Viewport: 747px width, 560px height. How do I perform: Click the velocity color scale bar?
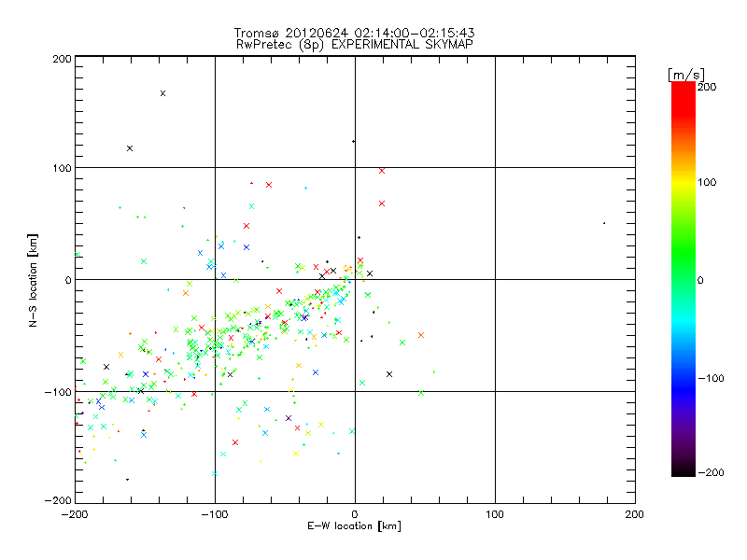(684, 279)
